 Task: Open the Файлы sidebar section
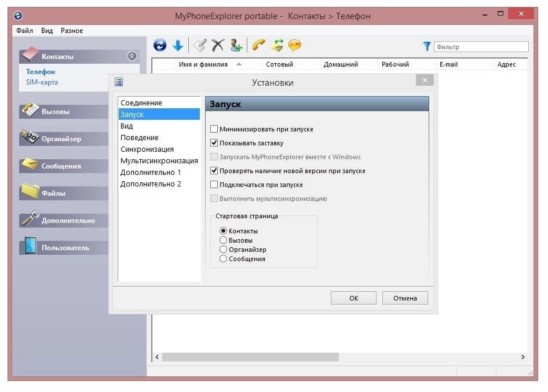coord(64,193)
